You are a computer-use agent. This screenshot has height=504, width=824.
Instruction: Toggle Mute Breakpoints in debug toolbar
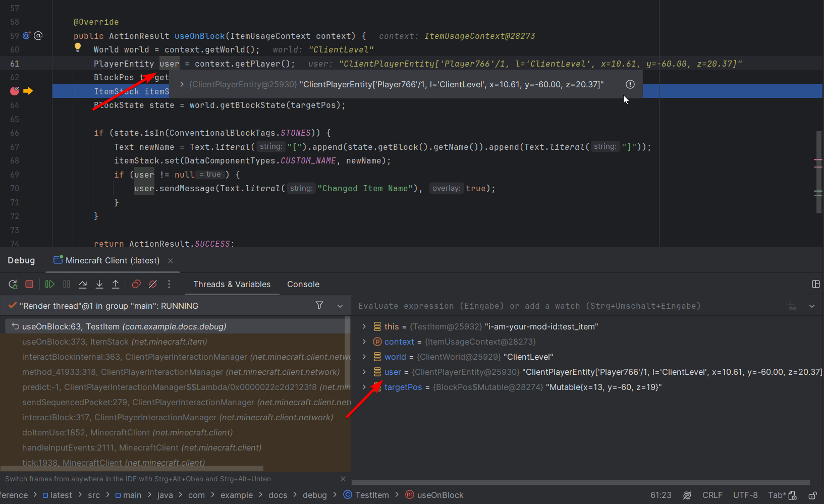153,284
